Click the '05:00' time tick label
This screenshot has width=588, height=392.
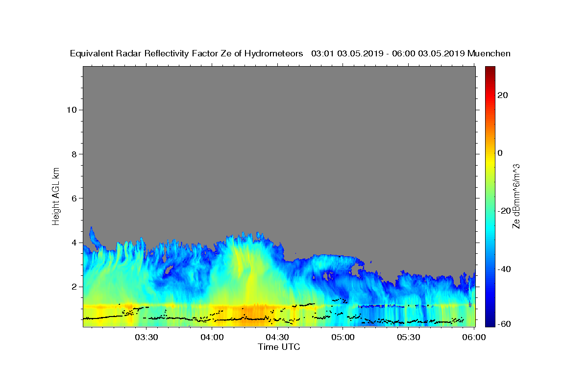tap(343, 338)
